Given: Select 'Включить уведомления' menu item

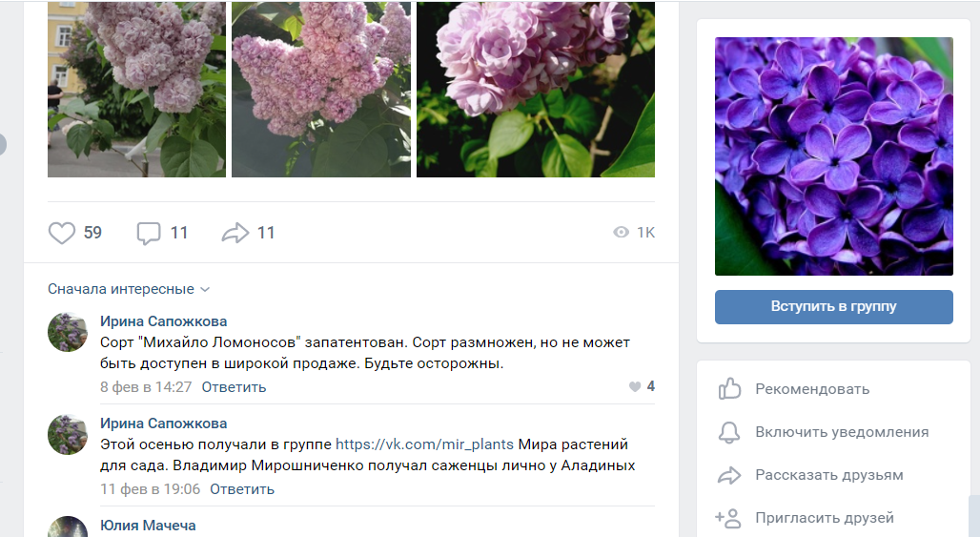Looking at the screenshot, I should coord(842,432).
